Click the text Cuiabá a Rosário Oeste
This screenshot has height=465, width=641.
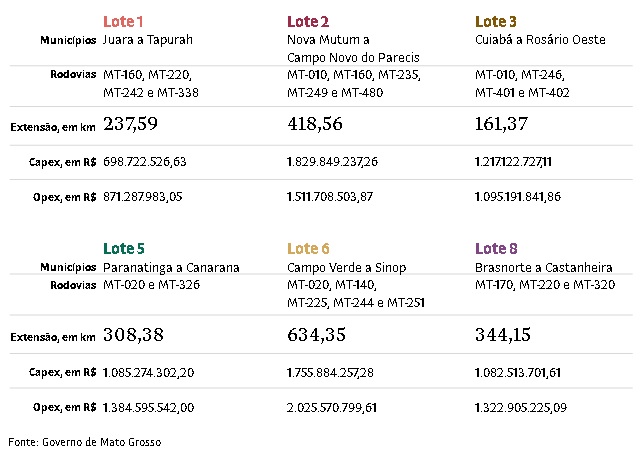[538, 40]
